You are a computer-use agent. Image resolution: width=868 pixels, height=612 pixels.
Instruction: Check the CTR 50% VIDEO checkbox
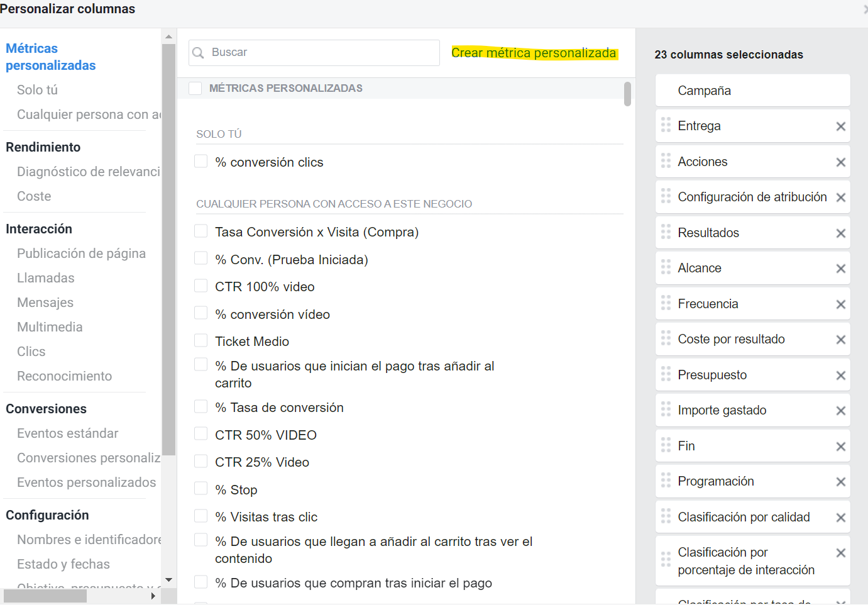[201, 433]
